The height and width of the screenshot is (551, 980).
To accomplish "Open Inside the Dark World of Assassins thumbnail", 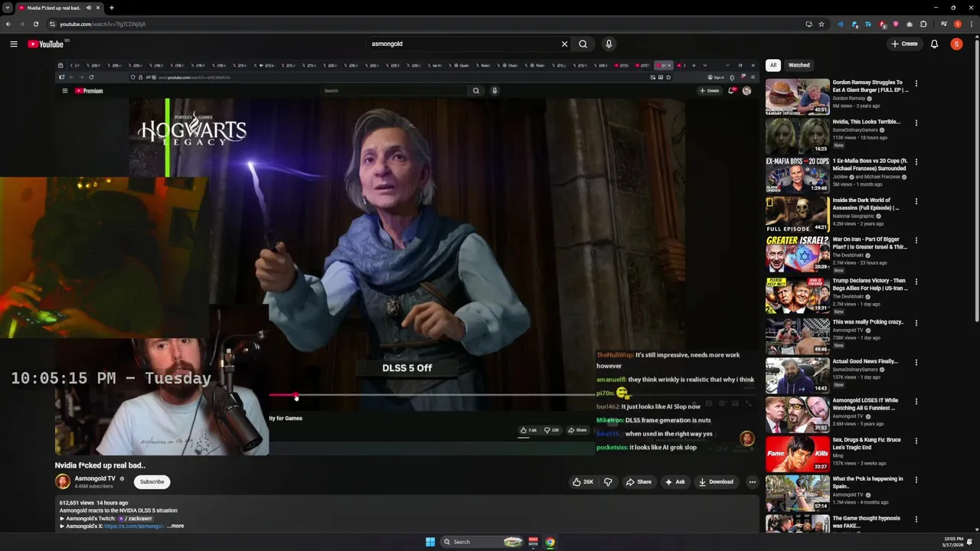I will (798, 214).
